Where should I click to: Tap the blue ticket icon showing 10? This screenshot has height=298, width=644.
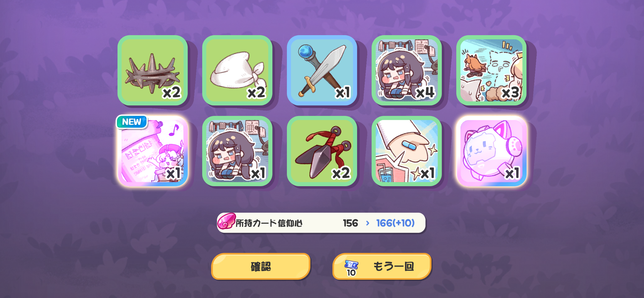pos(351,268)
